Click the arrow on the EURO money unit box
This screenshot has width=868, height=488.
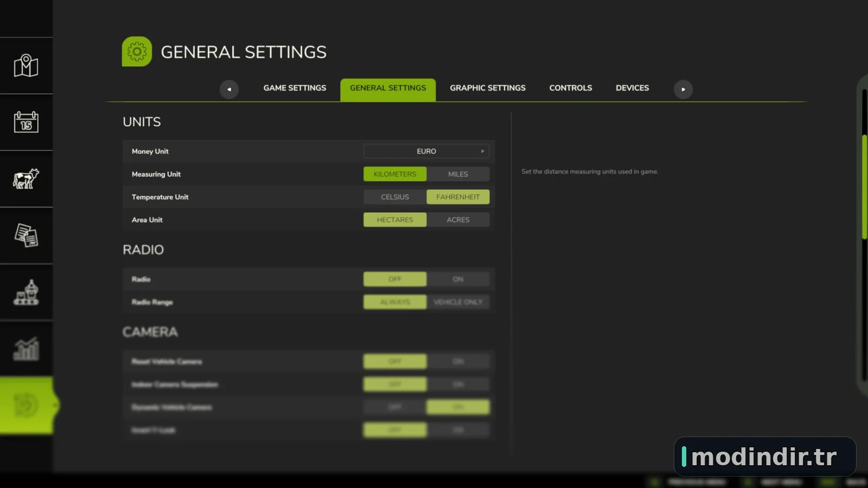482,151
